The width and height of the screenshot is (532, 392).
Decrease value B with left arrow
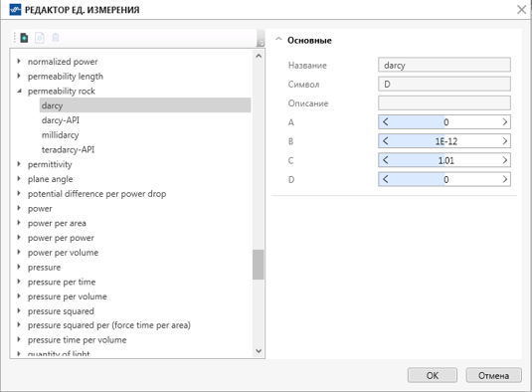386,141
